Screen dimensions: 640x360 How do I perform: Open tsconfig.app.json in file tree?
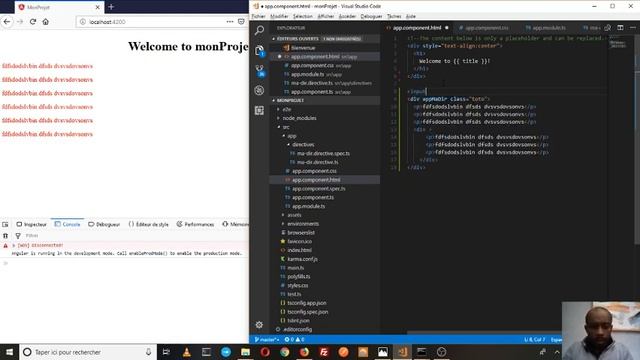307,303
